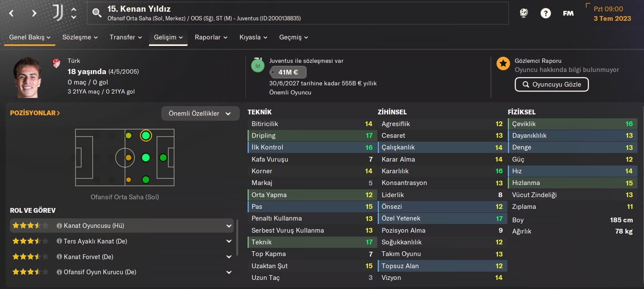Click the Juventus club logo

(57, 13)
